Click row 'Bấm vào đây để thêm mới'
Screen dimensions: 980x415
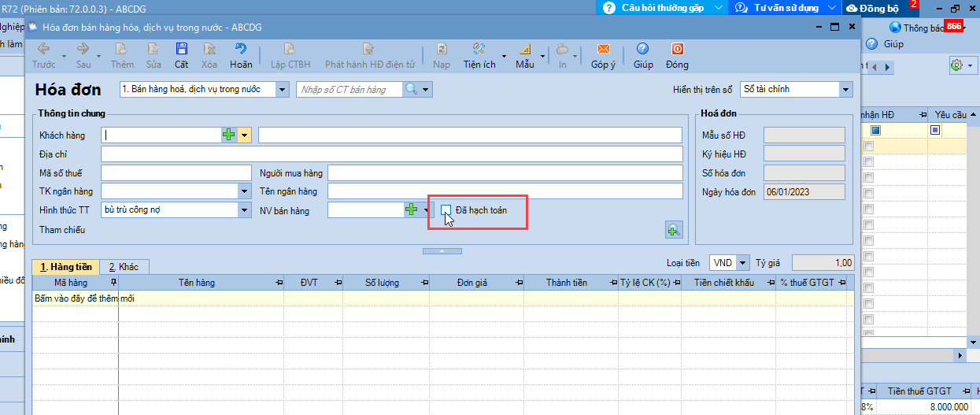point(443,298)
